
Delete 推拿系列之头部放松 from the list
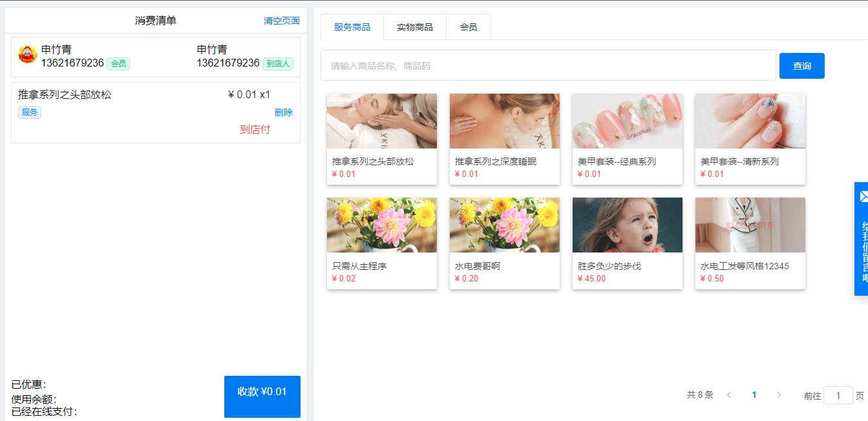284,112
